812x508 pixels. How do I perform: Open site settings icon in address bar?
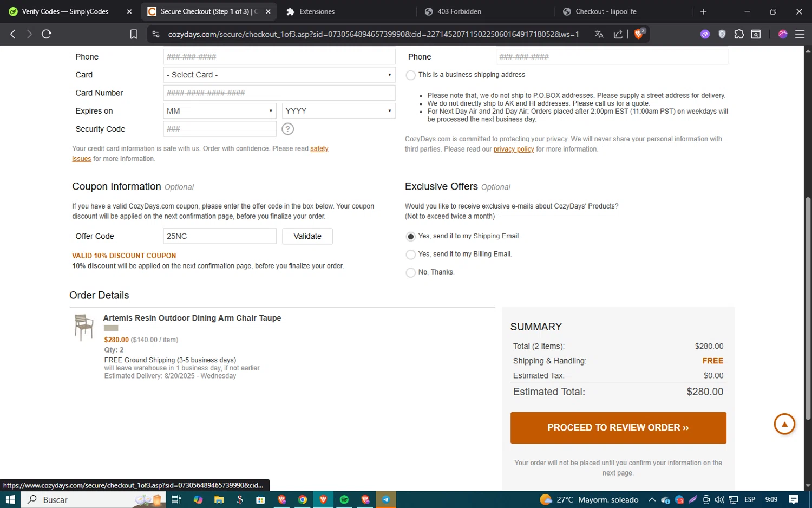[x=156, y=34]
